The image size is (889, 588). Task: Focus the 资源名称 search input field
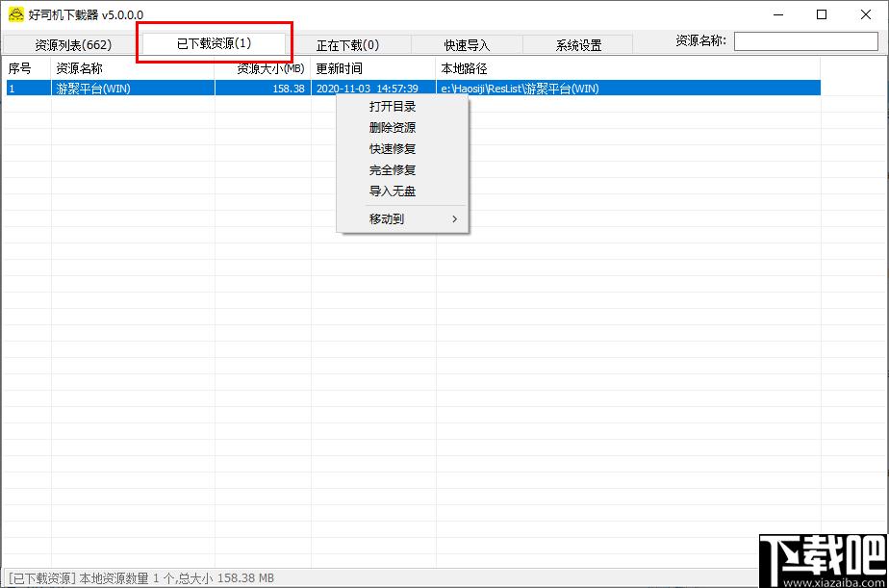tap(805, 40)
